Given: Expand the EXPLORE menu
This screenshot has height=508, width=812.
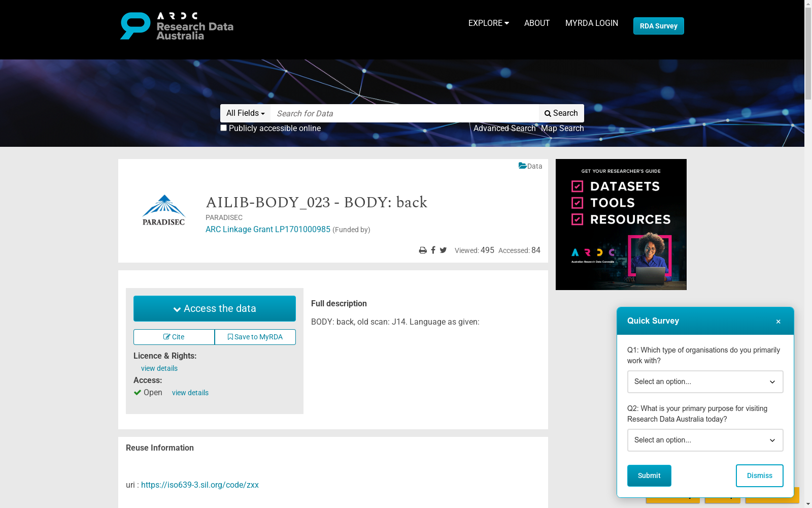Looking at the screenshot, I should 488,23.
